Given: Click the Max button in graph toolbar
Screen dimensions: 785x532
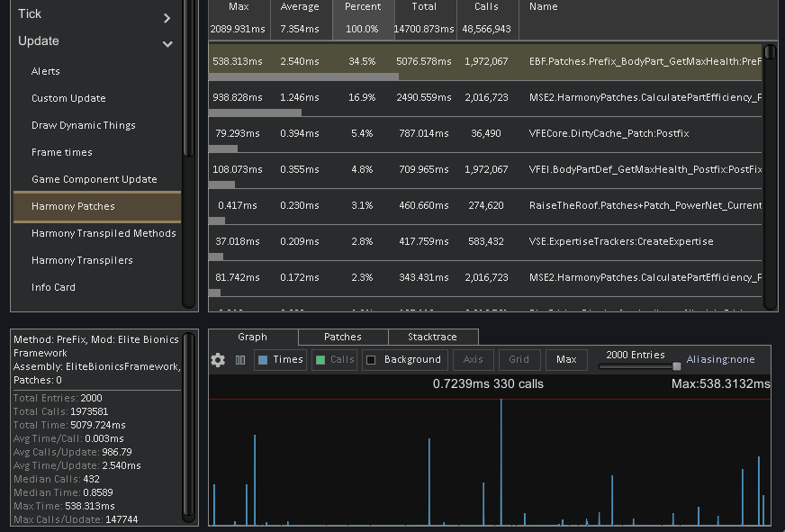Looking at the screenshot, I should [x=566, y=359].
